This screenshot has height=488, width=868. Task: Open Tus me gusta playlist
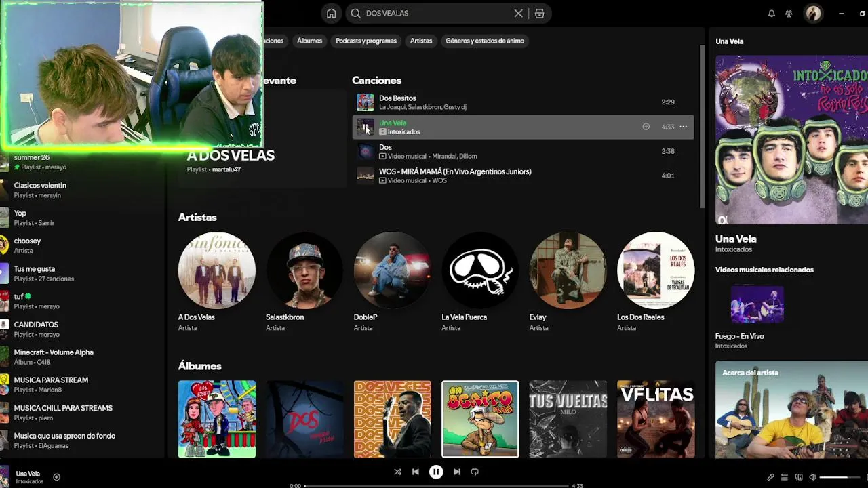point(81,273)
